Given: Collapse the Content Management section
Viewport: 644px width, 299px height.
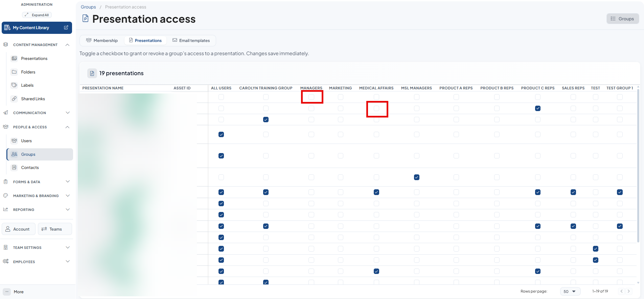Looking at the screenshot, I should (x=68, y=45).
